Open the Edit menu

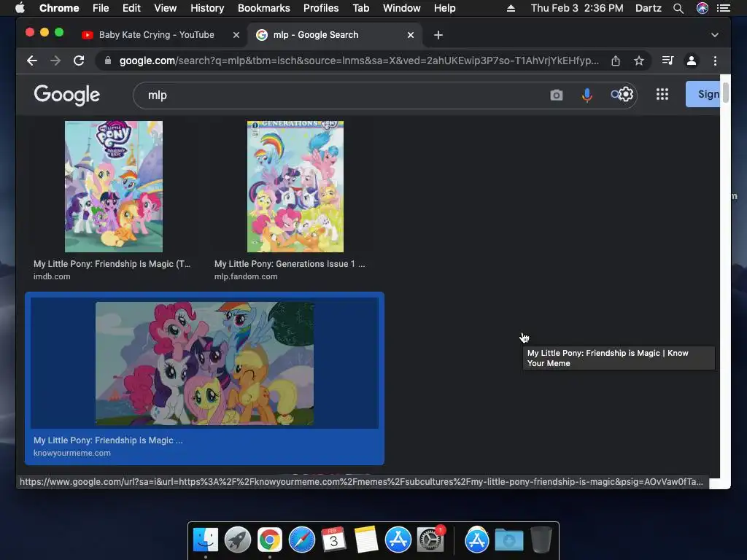pyautogui.click(x=131, y=8)
